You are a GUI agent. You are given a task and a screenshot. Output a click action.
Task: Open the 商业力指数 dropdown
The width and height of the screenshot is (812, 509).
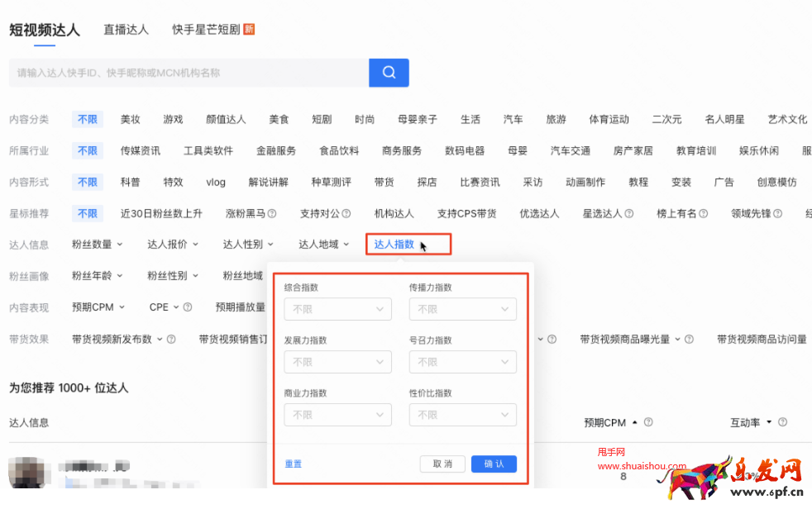point(337,414)
